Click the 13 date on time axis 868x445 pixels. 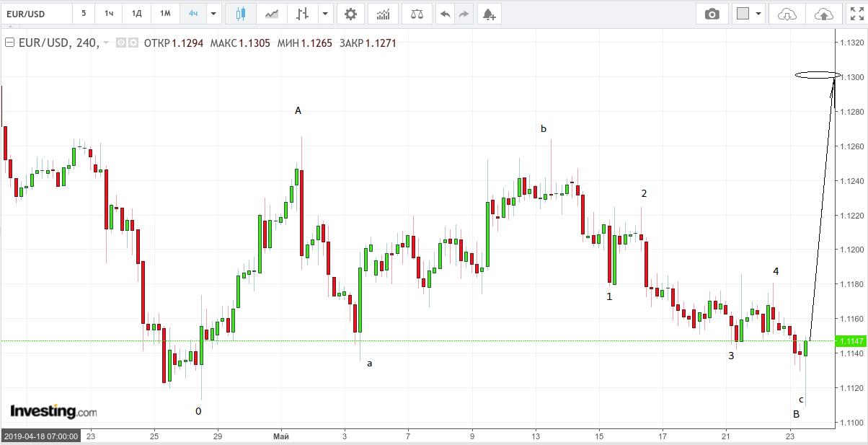[536, 436]
